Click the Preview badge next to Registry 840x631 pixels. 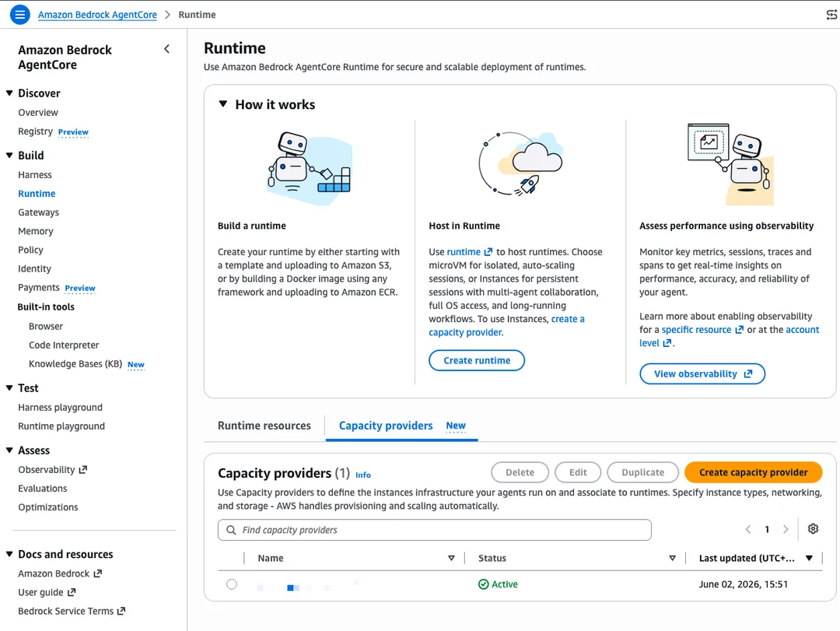point(73,132)
